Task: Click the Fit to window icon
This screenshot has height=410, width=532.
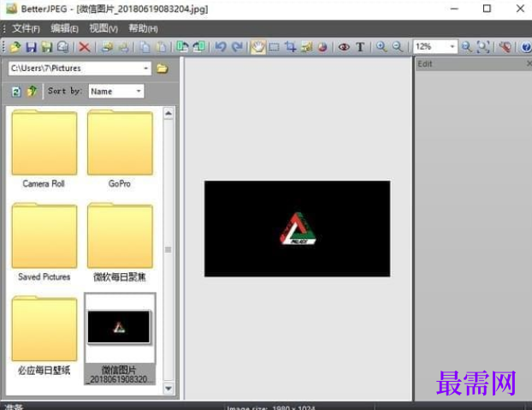Action: (x=483, y=47)
